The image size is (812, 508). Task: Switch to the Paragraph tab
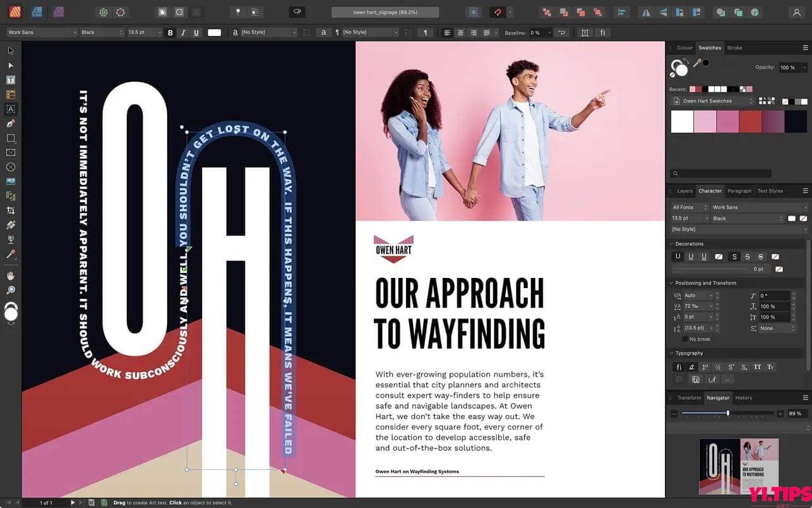(739, 191)
